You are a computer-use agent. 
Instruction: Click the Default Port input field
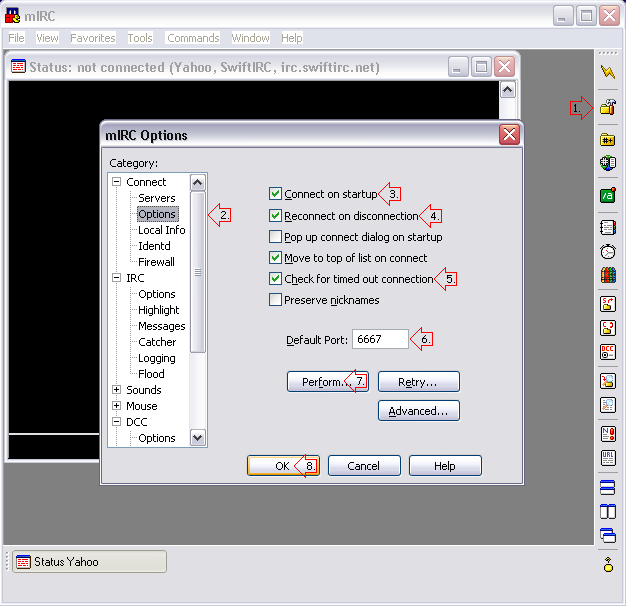coord(380,339)
